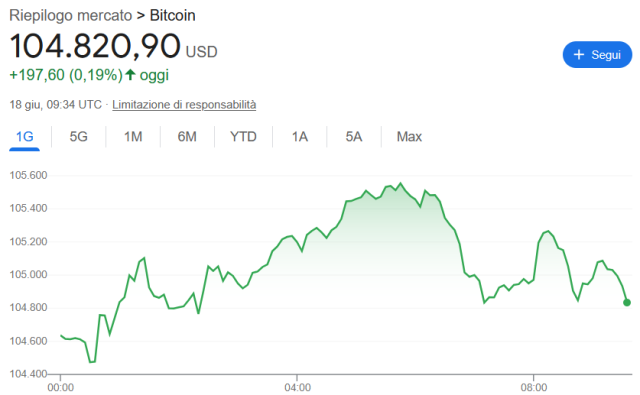Switch to the 5G time range

coord(78,136)
